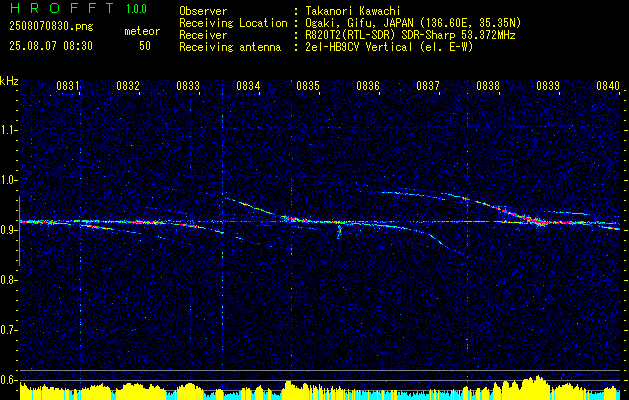Click the Receiver label
Screen dimensions: 629x400
click(203, 35)
